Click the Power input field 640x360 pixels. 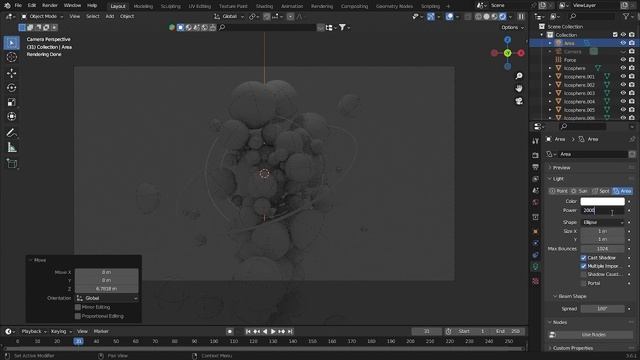602,211
